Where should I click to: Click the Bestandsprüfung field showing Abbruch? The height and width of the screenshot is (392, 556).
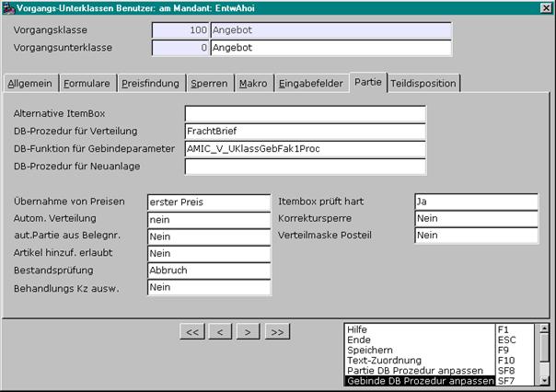[209, 271]
